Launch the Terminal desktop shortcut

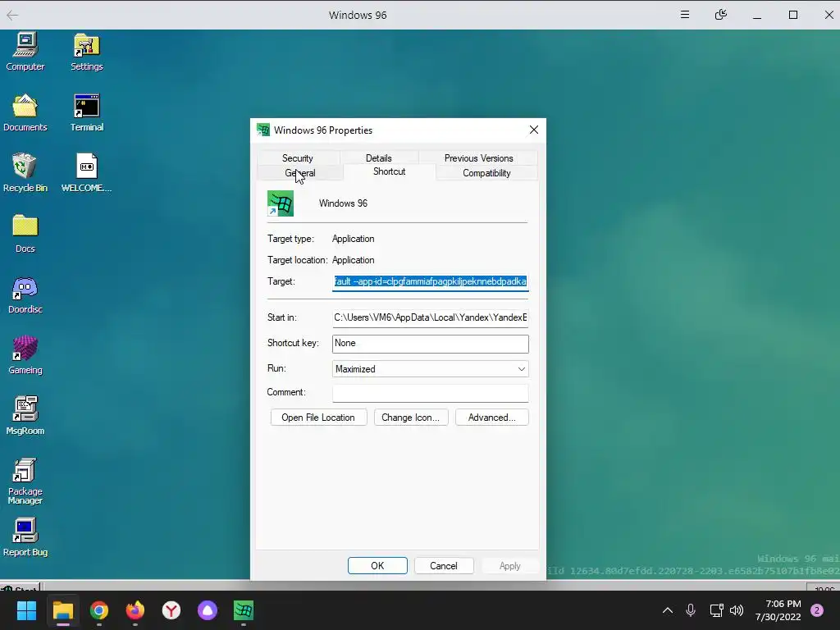coord(87,112)
